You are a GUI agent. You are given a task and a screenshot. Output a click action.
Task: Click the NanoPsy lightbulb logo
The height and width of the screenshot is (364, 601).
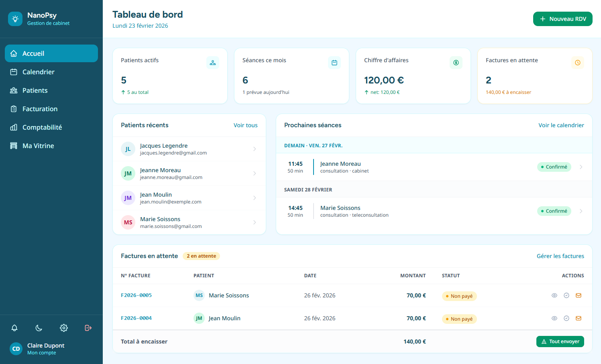[x=15, y=19]
